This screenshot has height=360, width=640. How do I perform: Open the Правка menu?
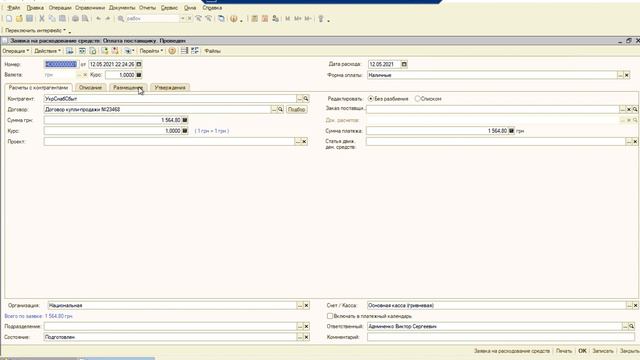pyautogui.click(x=35, y=8)
